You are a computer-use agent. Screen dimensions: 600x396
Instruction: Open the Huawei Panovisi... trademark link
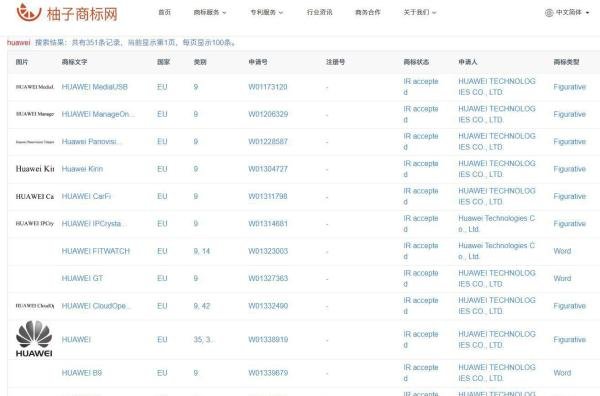pyautogui.click(x=92, y=142)
